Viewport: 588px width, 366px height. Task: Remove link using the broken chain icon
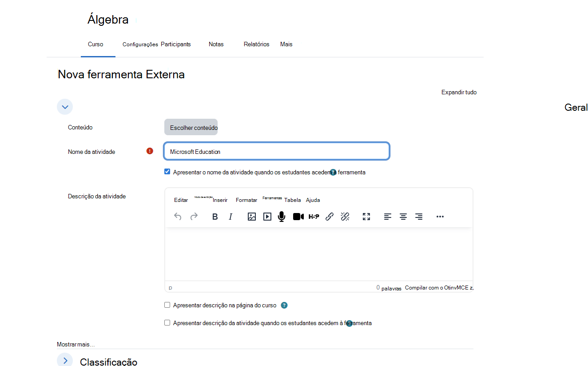coord(345,217)
